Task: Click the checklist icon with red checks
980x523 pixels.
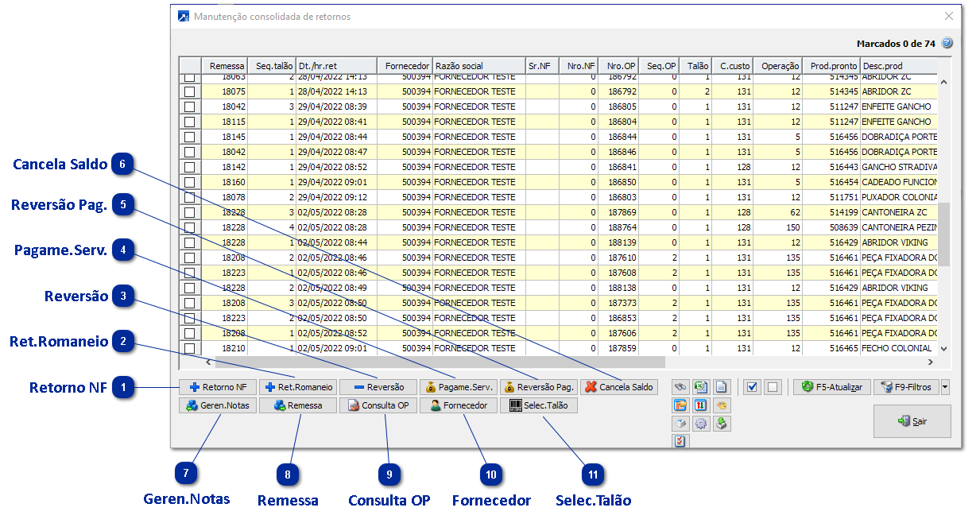Action: (680, 441)
